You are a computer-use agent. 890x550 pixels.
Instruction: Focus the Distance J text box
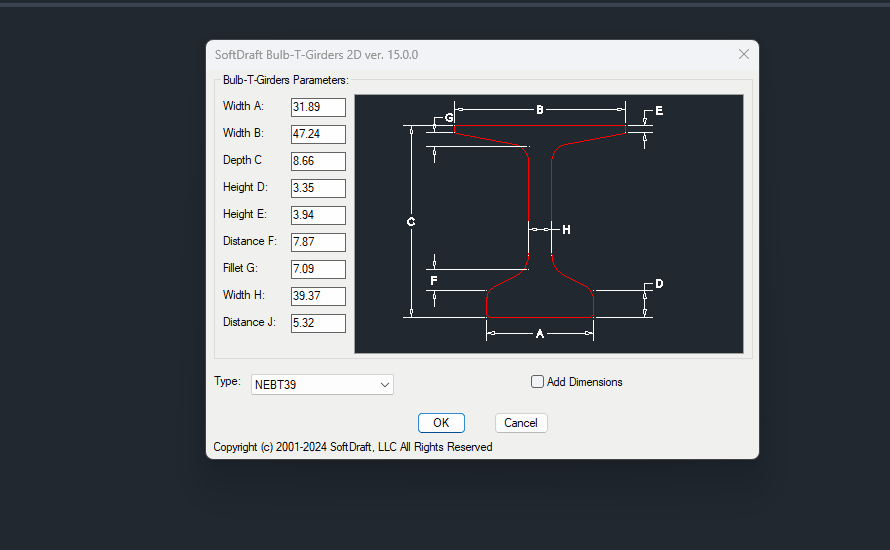pyautogui.click(x=318, y=323)
